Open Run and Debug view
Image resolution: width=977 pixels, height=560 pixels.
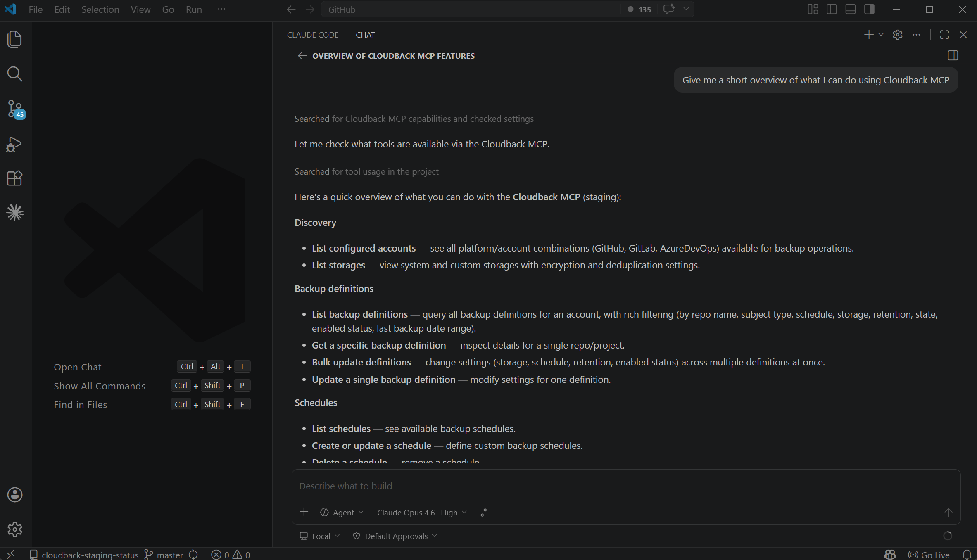15,144
